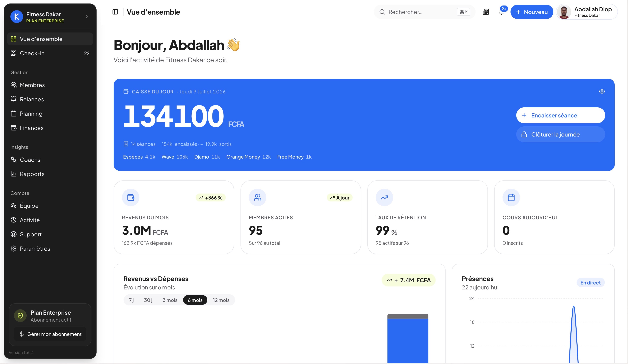This screenshot has height=364, width=628.
Task: Click the Planning calendar icon in sidebar
Action: (x=14, y=113)
